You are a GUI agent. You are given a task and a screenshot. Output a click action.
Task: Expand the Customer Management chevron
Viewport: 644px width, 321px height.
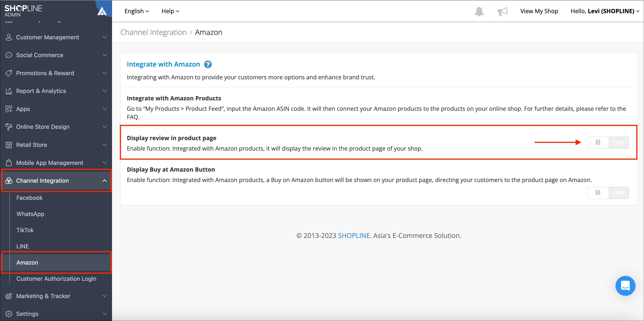[104, 37]
